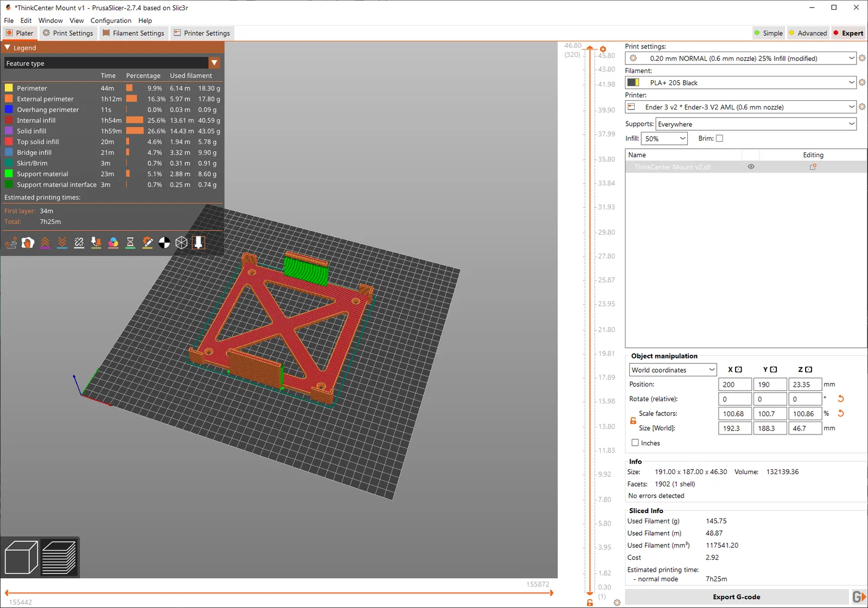The width and height of the screenshot is (868, 608).
Task: Select the Advanced mode option
Action: coord(808,33)
